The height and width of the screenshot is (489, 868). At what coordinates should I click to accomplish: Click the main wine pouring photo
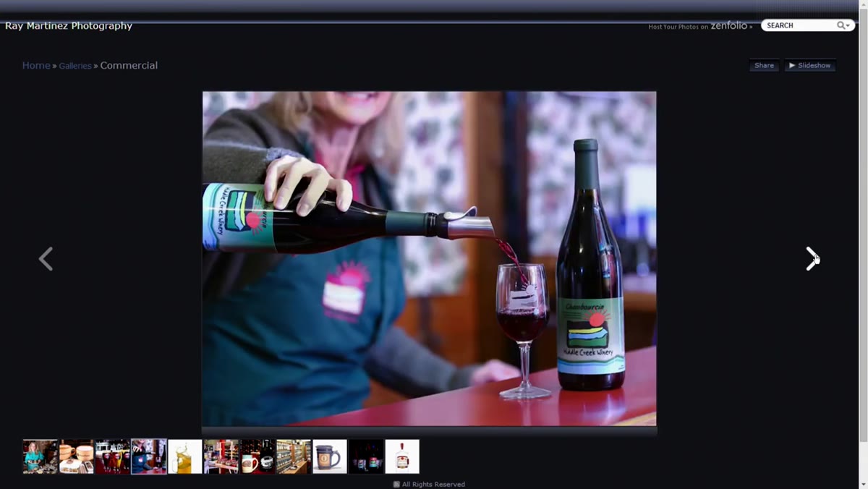429,258
